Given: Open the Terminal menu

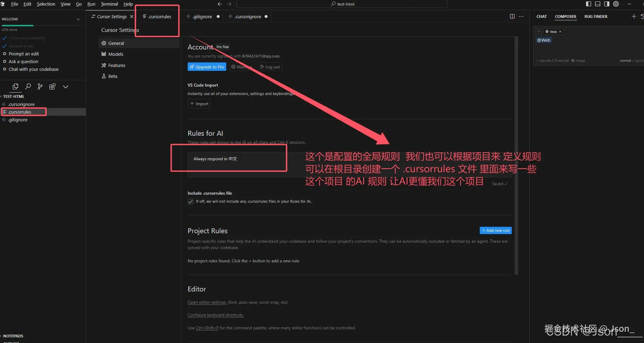Looking at the screenshot, I should (109, 4).
